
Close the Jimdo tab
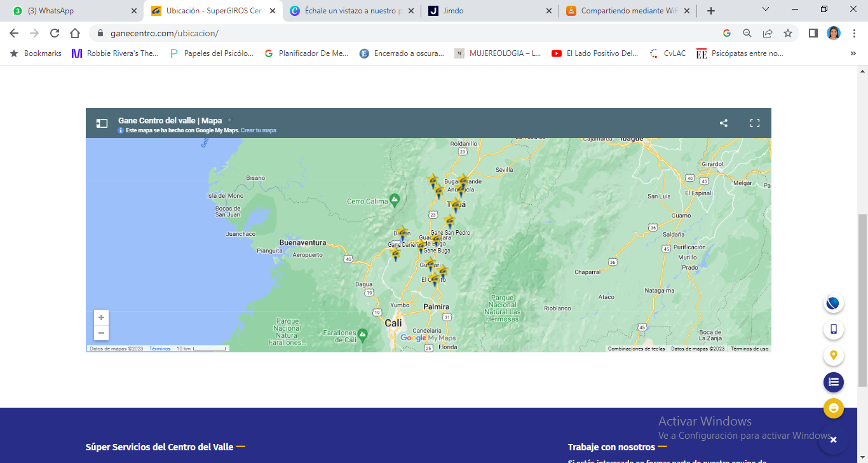click(x=549, y=11)
